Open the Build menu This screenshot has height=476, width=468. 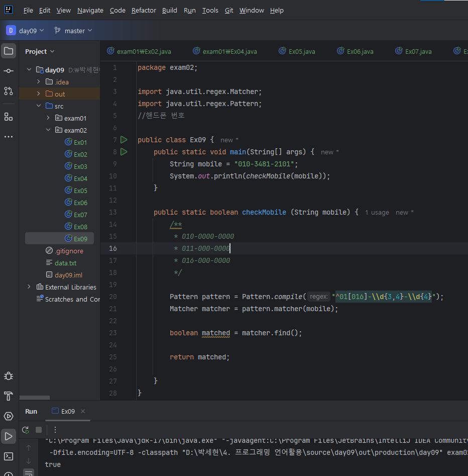170,11
